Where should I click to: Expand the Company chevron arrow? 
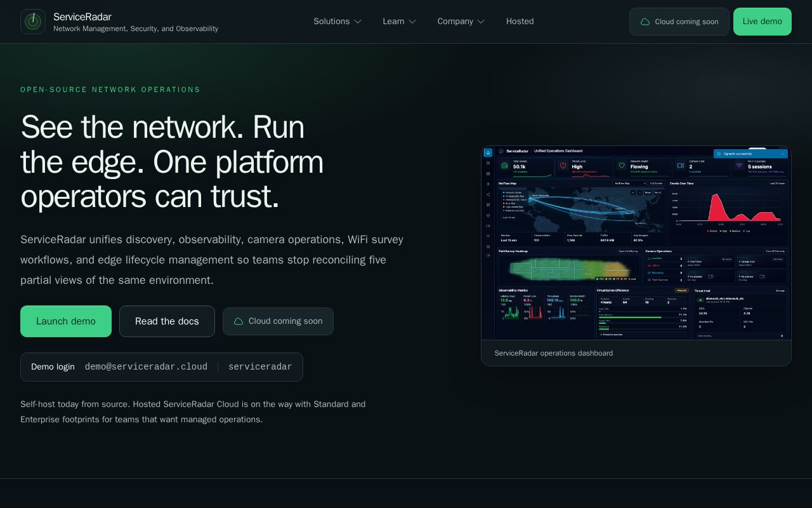click(481, 22)
